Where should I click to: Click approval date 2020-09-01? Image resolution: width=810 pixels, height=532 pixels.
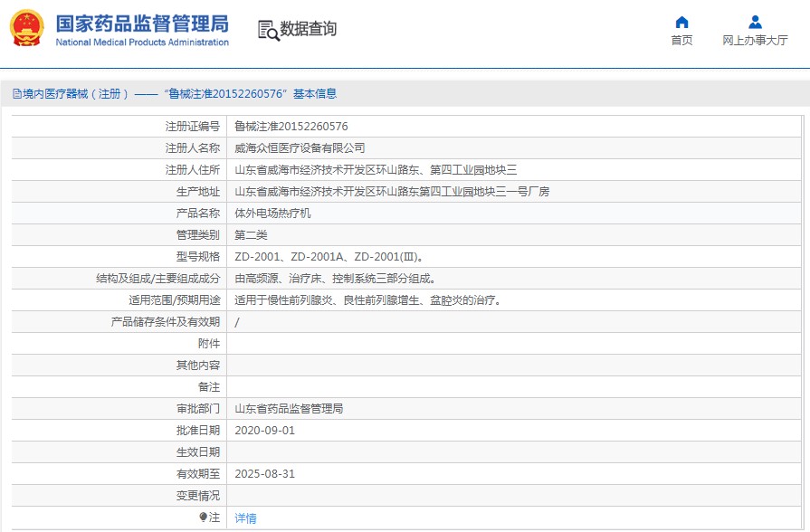[264, 431]
